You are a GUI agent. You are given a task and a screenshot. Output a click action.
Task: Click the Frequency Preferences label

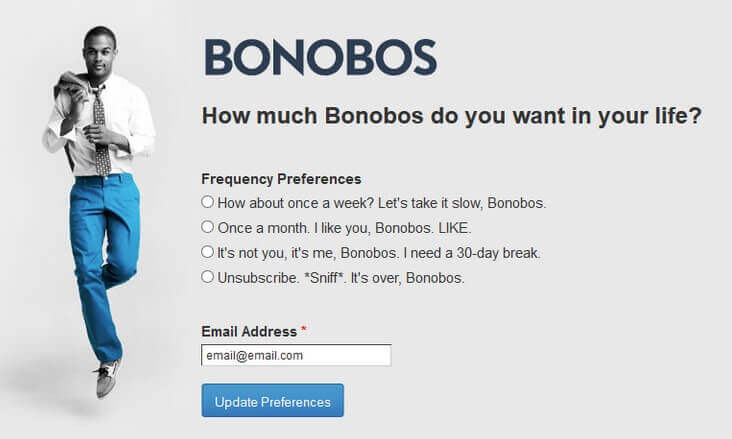tap(281, 179)
